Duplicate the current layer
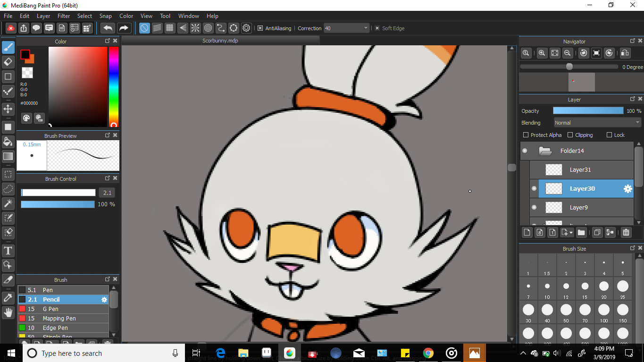Screen dimensions: 644x362 click(x=597, y=232)
